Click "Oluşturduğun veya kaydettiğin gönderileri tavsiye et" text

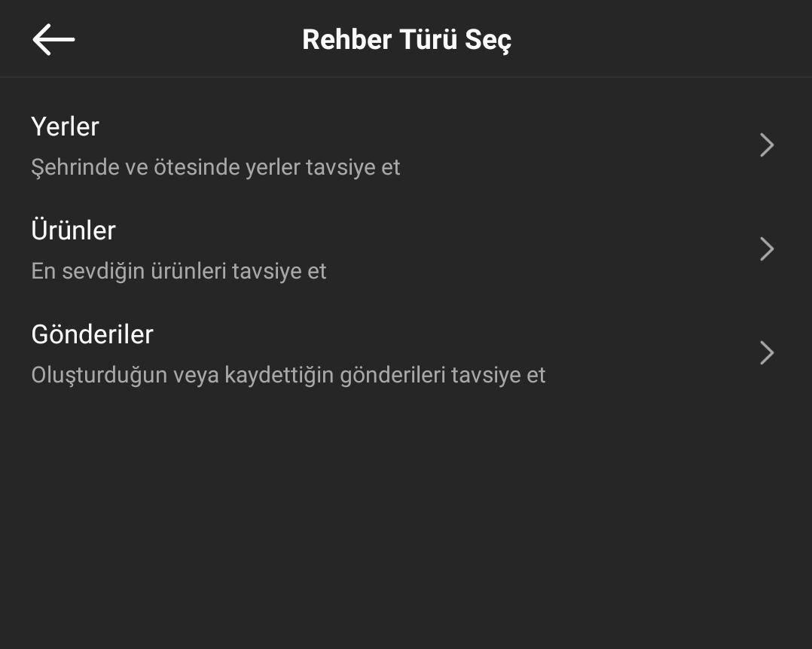288,375
